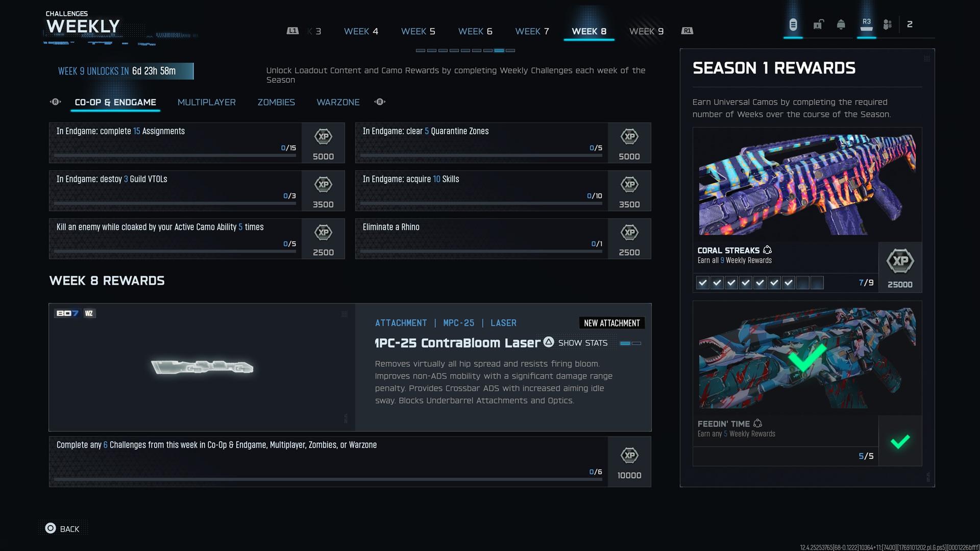This screenshot has width=980, height=551.
Task: Open notifications via the bell icon
Action: pyautogui.click(x=841, y=24)
